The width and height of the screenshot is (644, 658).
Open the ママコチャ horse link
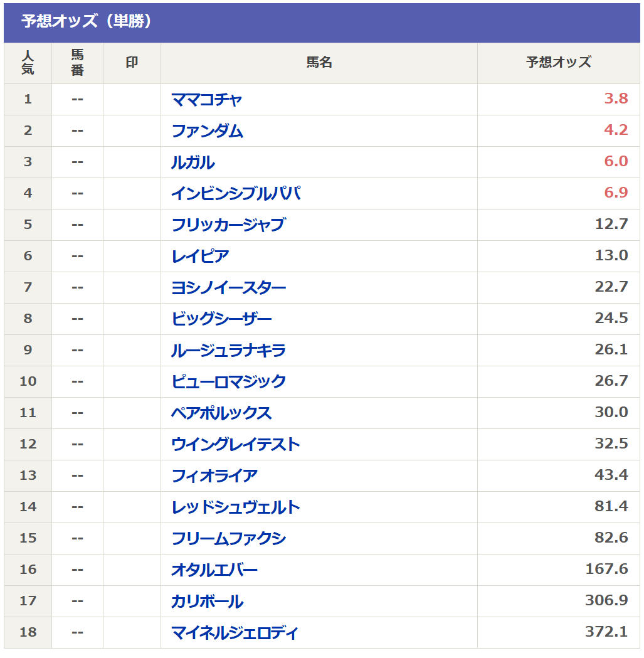click(206, 100)
